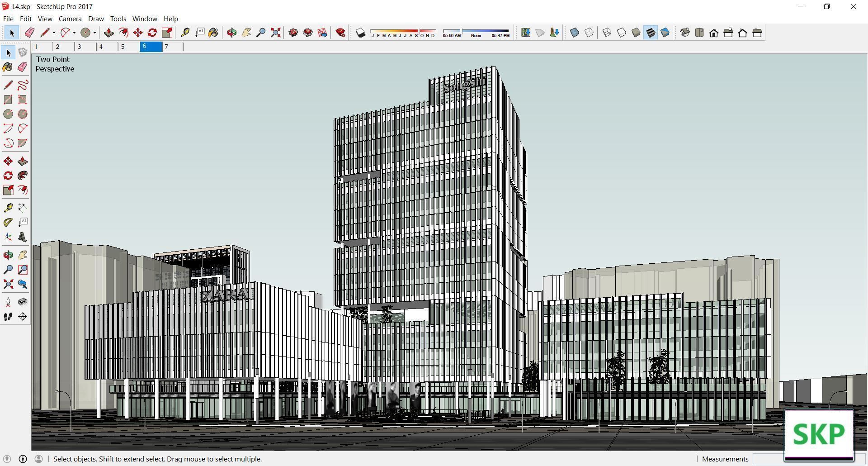Select the Paint Bucket tool in top toolbar
The image size is (868, 466).
click(213, 33)
